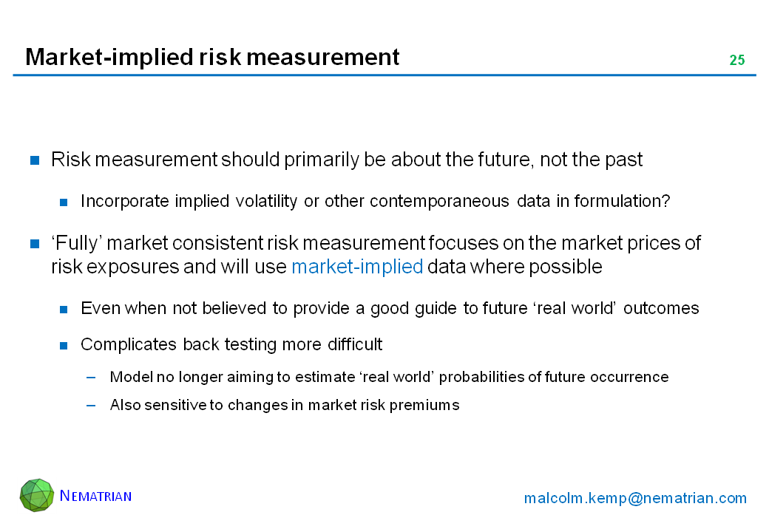Click the line "Also sensitive to changes in market risk premiums"

click(x=285, y=405)
